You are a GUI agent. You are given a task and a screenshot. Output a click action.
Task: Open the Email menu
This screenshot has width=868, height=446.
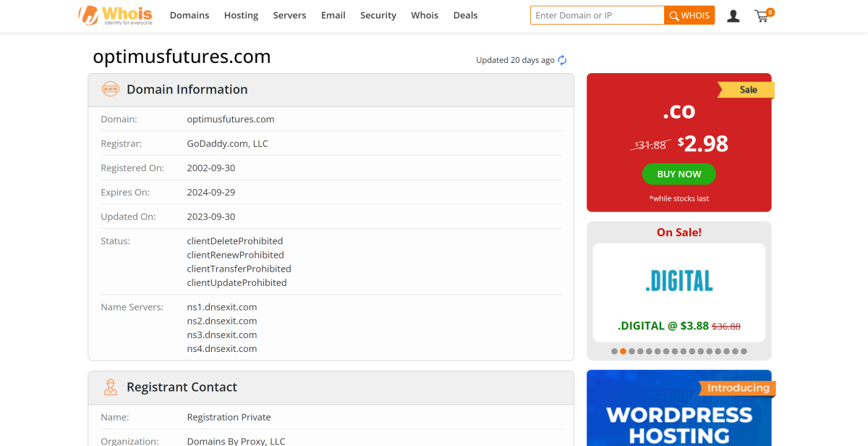333,15
